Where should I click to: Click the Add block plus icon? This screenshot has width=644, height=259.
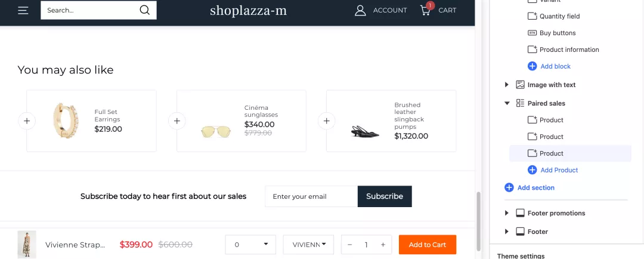point(532,66)
